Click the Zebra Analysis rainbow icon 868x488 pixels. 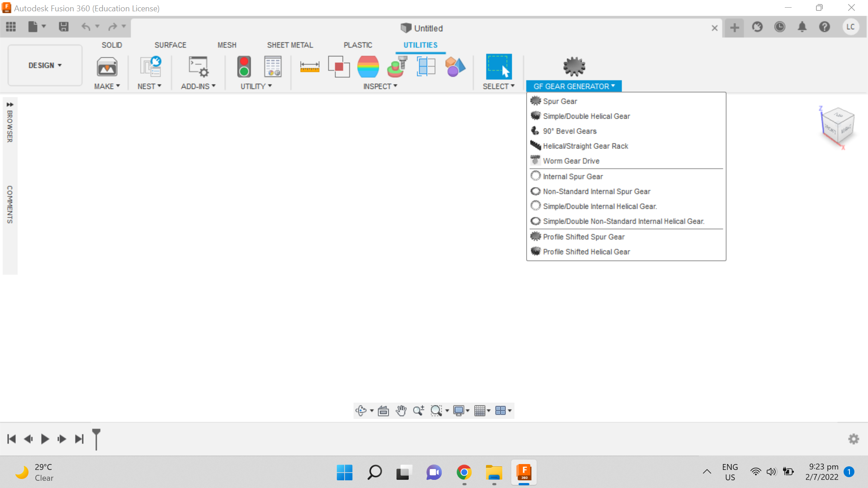pyautogui.click(x=368, y=67)
